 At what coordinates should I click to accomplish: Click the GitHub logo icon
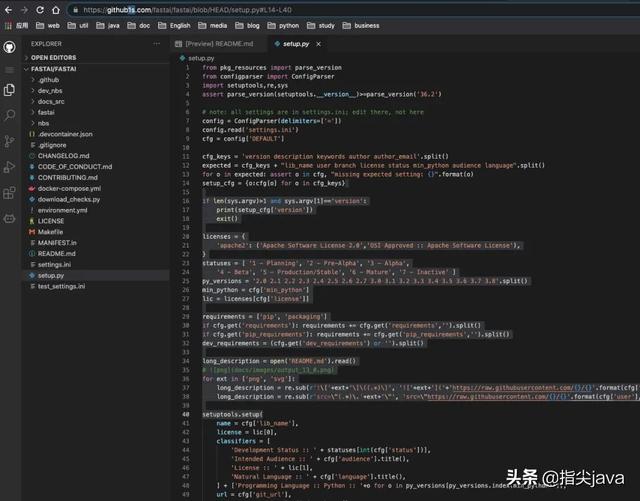(9, 45)
